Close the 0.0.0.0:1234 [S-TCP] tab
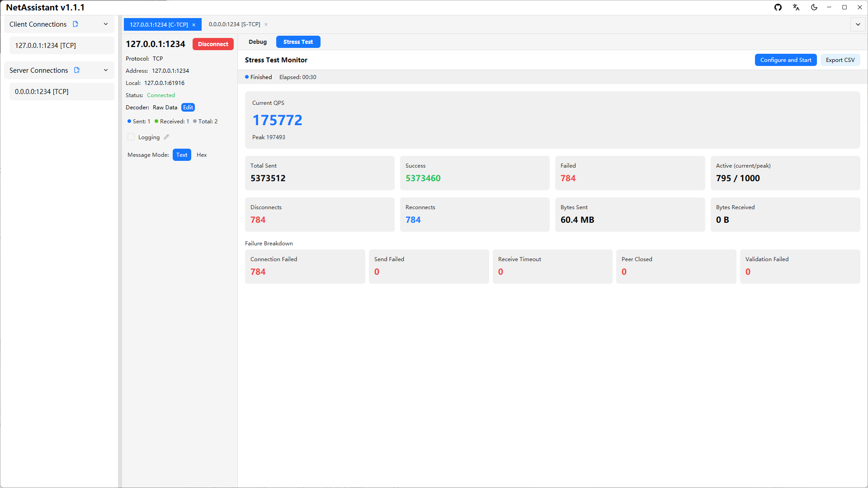868x488 pixels. pyautogui.click(x=266, y=24)
